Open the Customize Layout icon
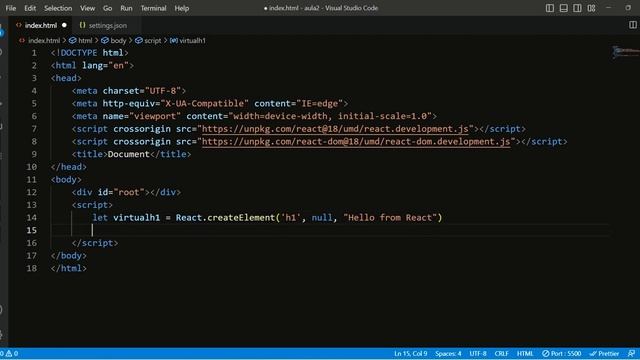This screenshot has width=640, height=360. 591,8
